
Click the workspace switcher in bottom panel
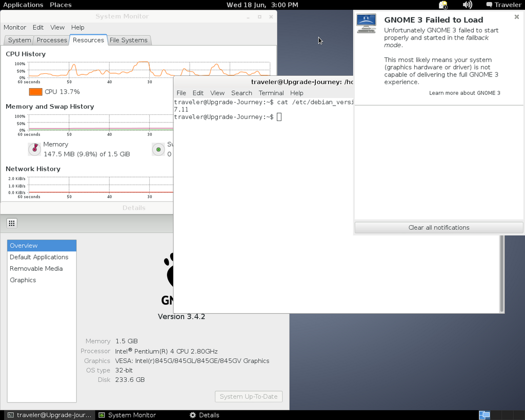pos(484,415)
